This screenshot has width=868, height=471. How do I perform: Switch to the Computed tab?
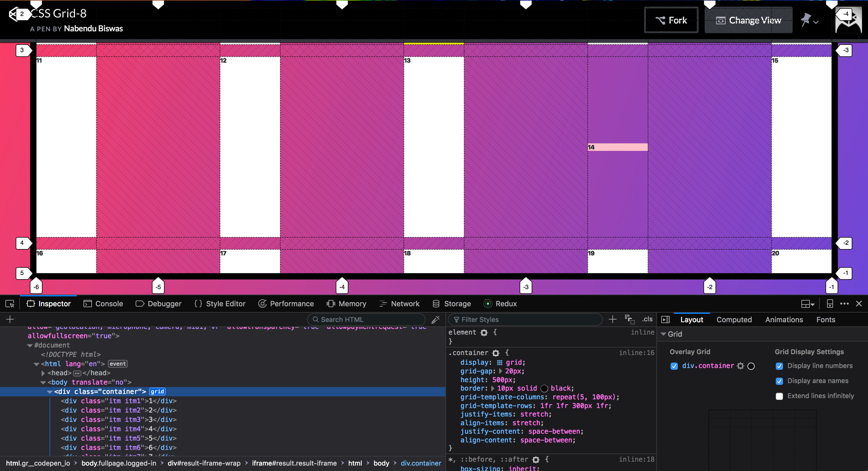[x=734, y=320]
